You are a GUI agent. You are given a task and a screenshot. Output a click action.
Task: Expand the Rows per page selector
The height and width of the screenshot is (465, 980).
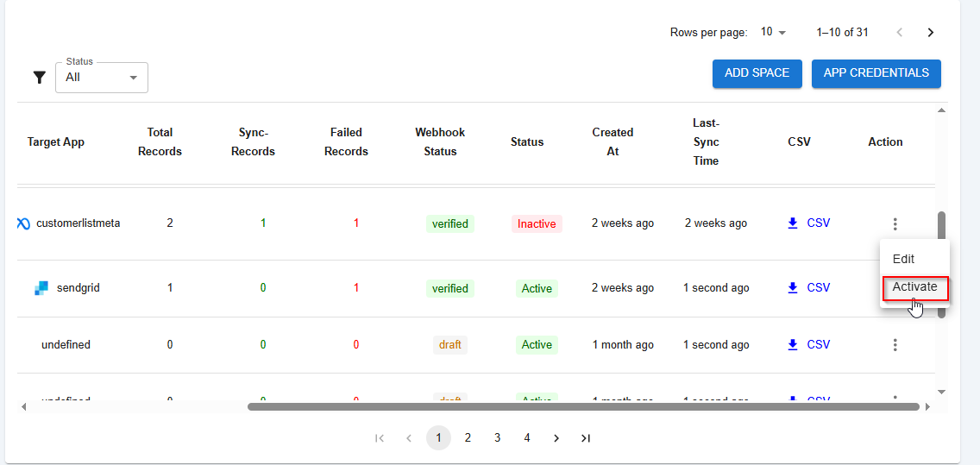(x=773, y=32)
